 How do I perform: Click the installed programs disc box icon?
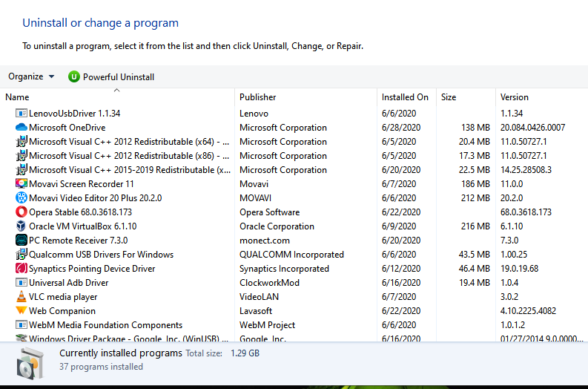pos(30,364)
